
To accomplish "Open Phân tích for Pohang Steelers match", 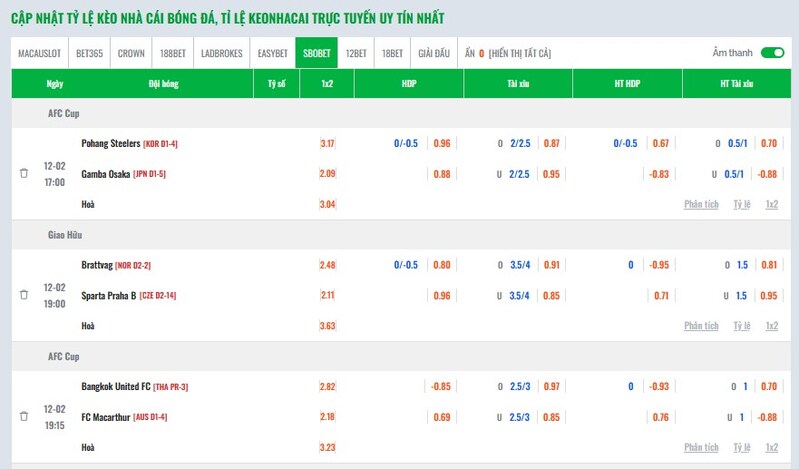I will 701,204.
